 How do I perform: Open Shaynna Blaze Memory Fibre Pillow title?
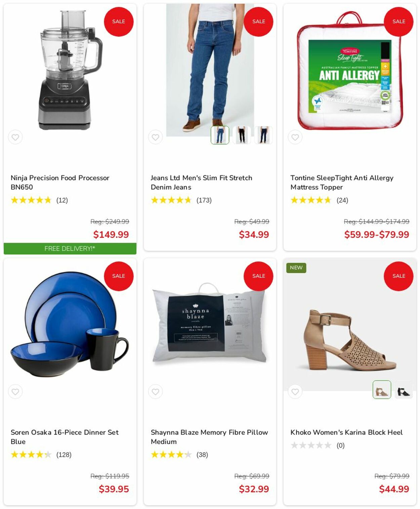(209, 437)
